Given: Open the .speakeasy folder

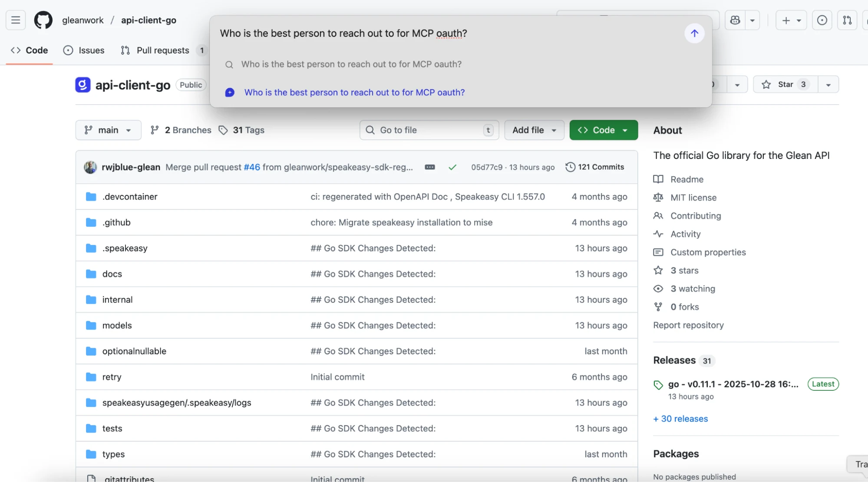Looking at the screenshot, I should pyautogui.click(x=125, y=248).
